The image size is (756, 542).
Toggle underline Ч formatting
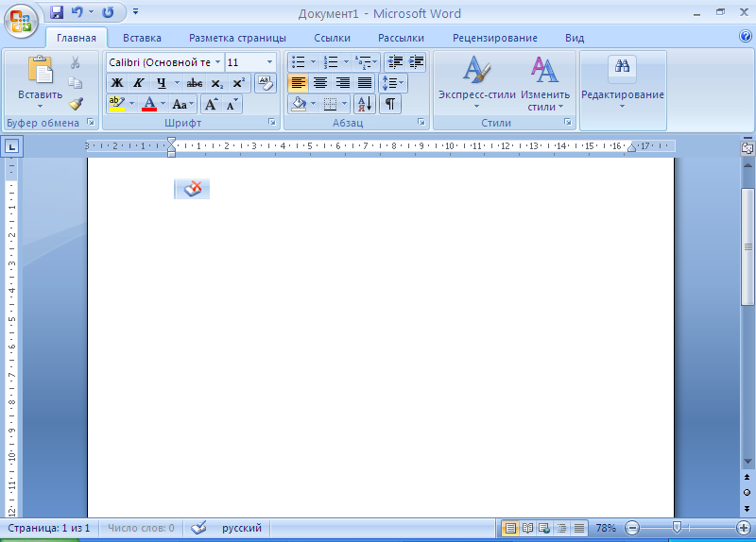pyautogui.click(x=162, y=83)
